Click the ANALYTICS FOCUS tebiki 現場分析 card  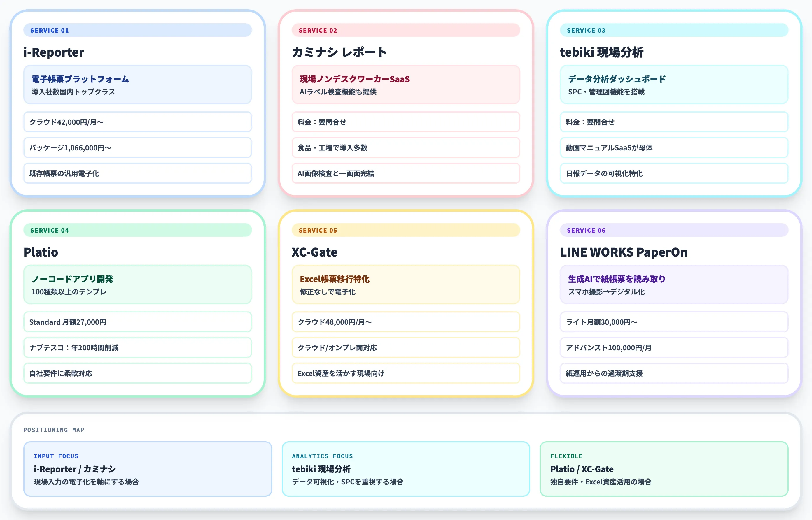405,469
